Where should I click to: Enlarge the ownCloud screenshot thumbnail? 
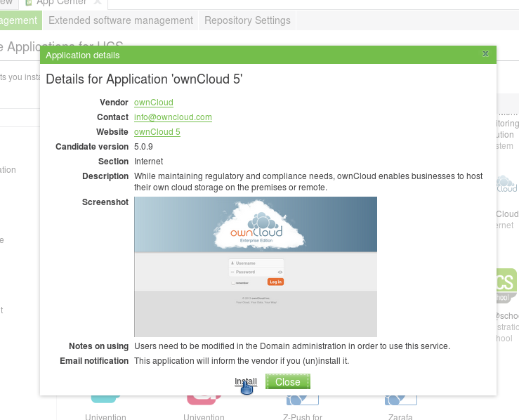[256, 266]
